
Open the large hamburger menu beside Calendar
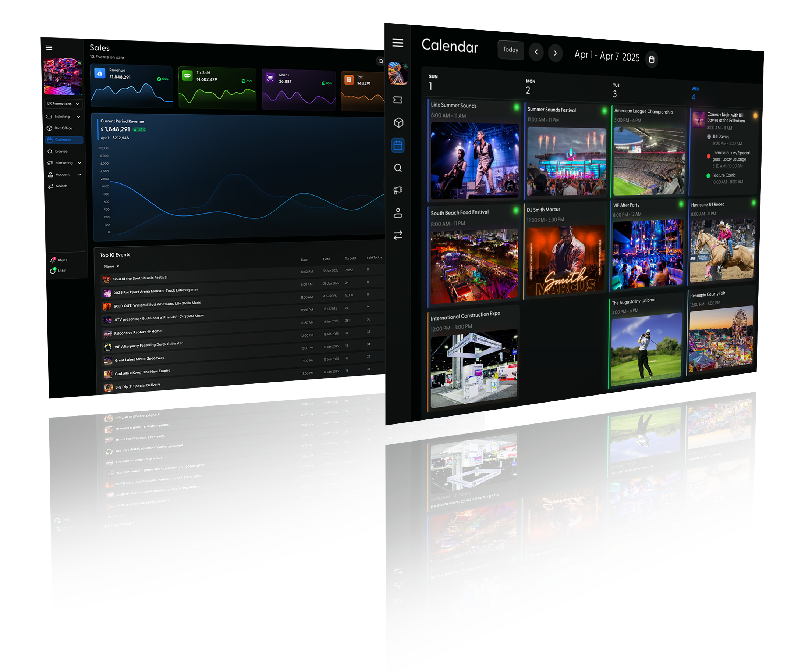397,43
